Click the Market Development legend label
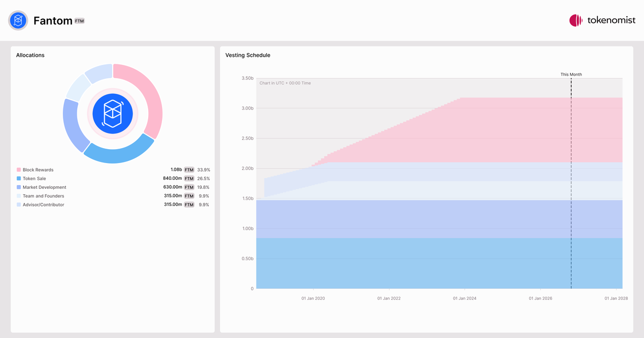 coord(45,187)
